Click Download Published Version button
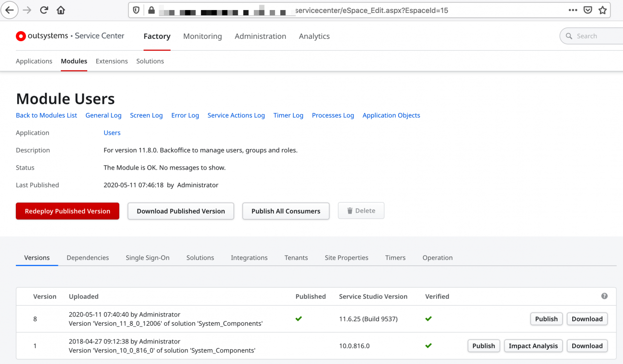The width and height of the screenshot is (623, 364). (181, 211)
